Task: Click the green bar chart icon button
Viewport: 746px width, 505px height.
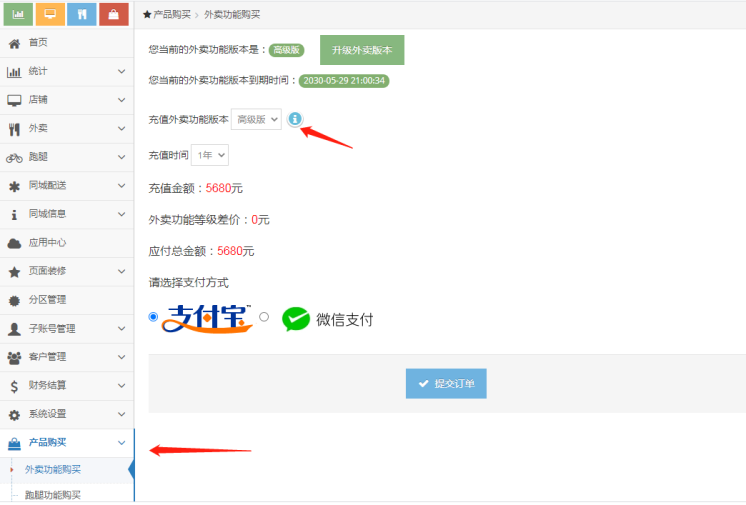Action: pos(18,15)
